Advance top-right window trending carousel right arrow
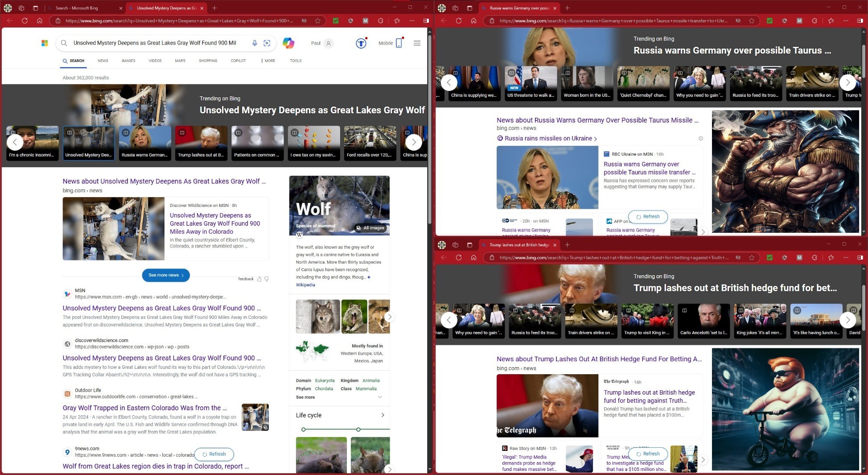The width and height of the screenshot is (868, 475). point(847,82)
